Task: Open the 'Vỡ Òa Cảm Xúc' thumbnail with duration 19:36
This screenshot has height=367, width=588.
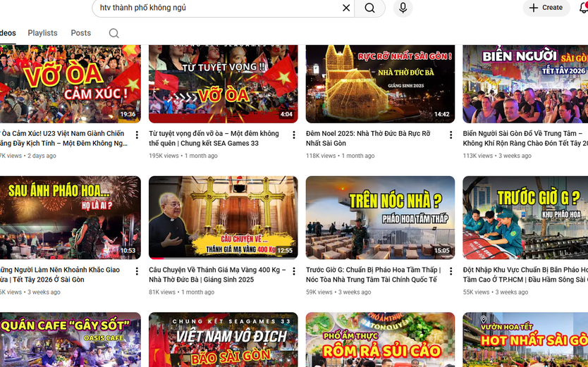Action: tap(70, 84)
